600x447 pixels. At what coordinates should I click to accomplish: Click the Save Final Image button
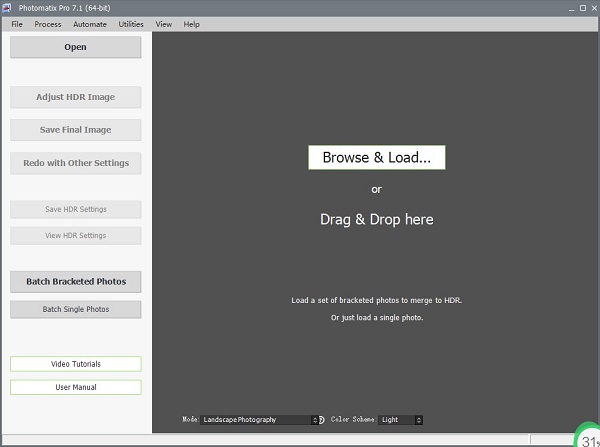pos(76,130)
